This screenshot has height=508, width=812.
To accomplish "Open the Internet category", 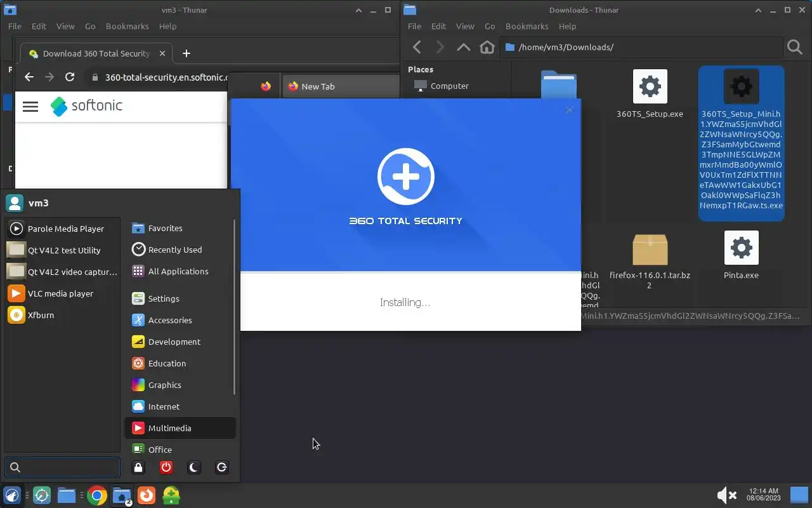I will [x=180, y=406].
